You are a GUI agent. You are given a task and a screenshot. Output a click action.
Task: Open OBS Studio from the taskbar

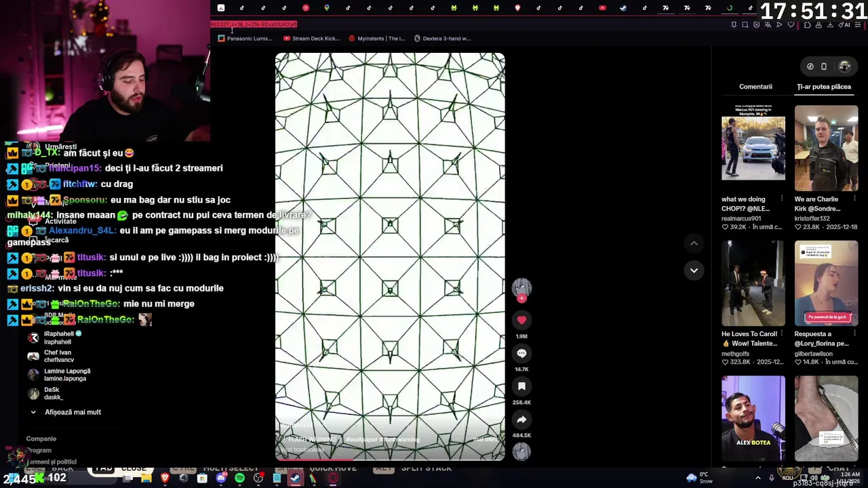click(x=258, y=478)
